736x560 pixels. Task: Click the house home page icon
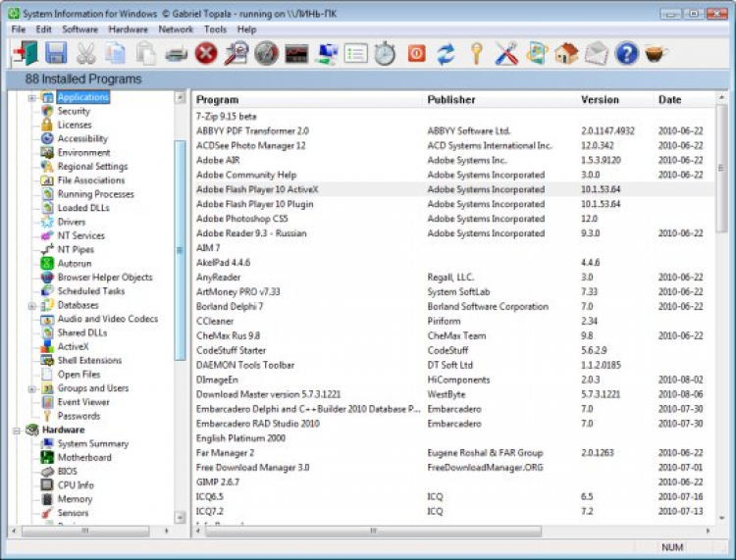(x=566, y=54)
